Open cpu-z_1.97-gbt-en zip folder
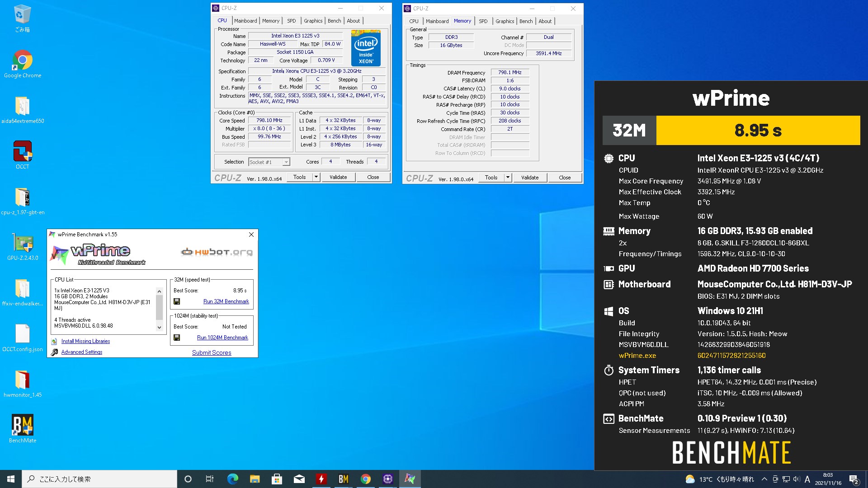 pyautogui.click(x=22, y=201)
